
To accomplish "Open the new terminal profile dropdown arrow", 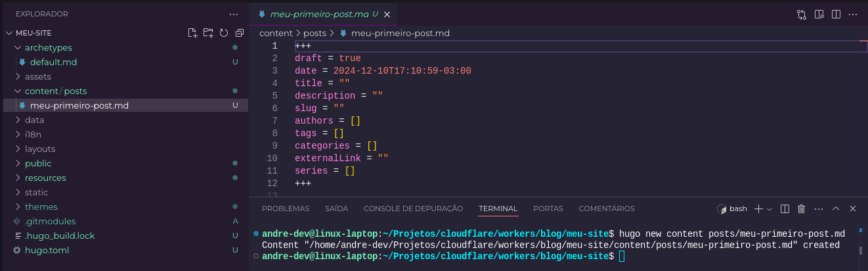I will 770,209.
